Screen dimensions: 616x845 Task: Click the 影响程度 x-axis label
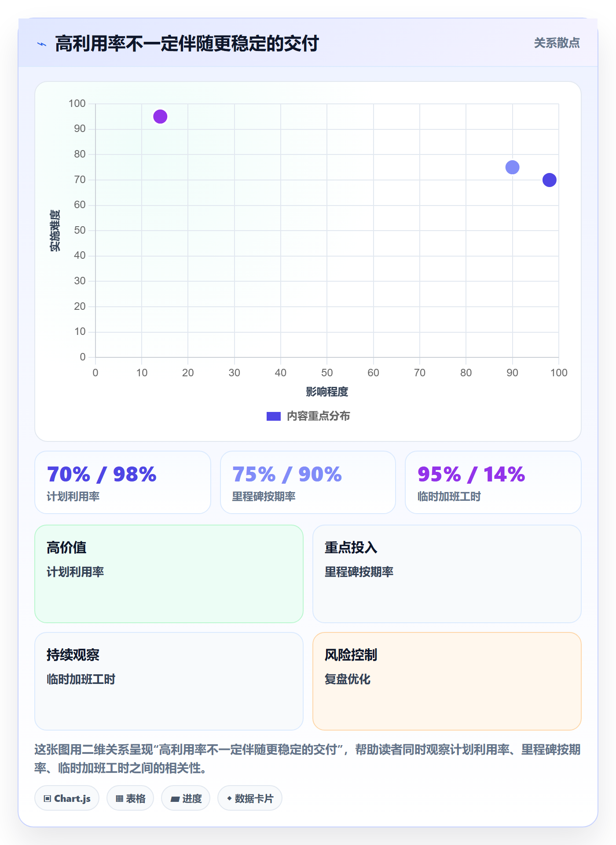click(x=327, y=392)
